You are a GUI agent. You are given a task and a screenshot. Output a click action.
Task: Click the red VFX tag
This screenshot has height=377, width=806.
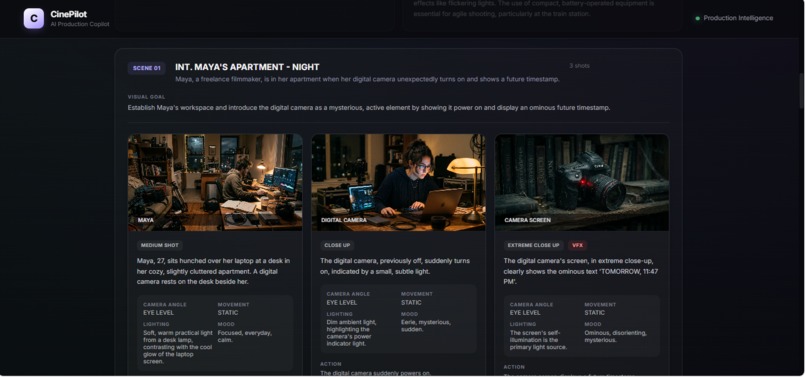click(x=578, y=245)
